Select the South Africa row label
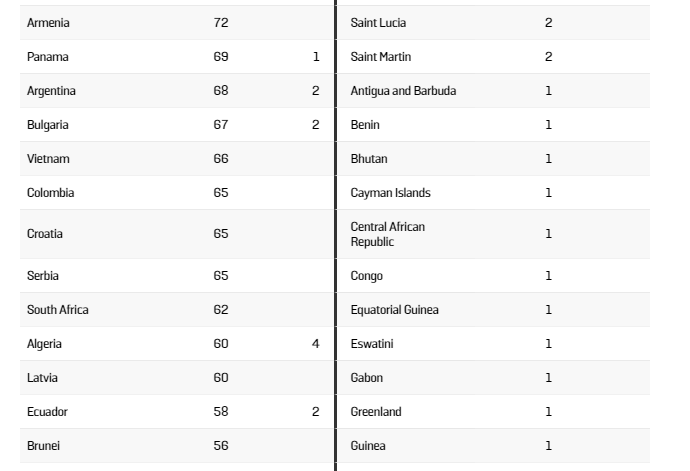Screen dimensions: 690x471 pos(58,310)
